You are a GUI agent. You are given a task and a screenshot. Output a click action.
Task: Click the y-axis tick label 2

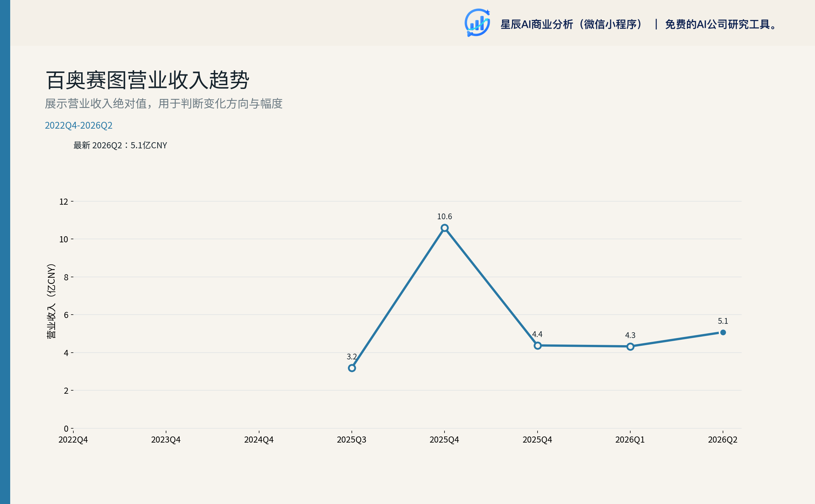coord(66,391)
